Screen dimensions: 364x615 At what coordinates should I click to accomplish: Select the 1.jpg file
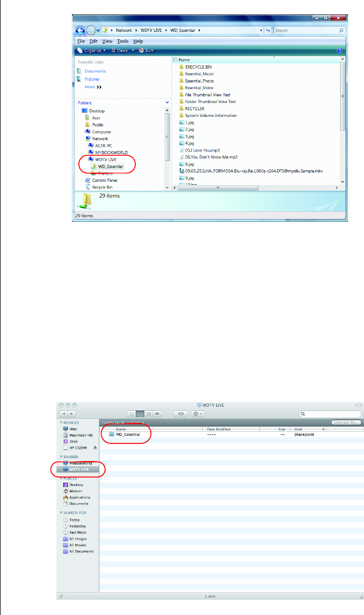[186, 122]
